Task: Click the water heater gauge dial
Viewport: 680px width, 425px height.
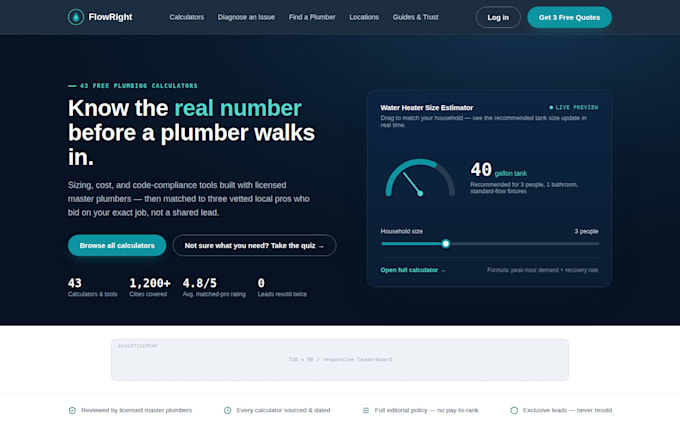Action: [420, 178]
